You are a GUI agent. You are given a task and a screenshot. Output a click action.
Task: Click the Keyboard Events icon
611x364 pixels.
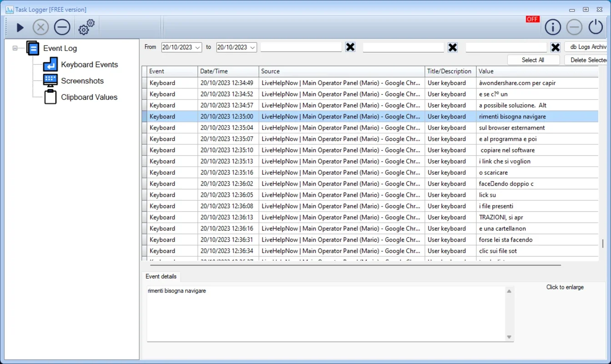pyautogui.click(x=50, y=65)
